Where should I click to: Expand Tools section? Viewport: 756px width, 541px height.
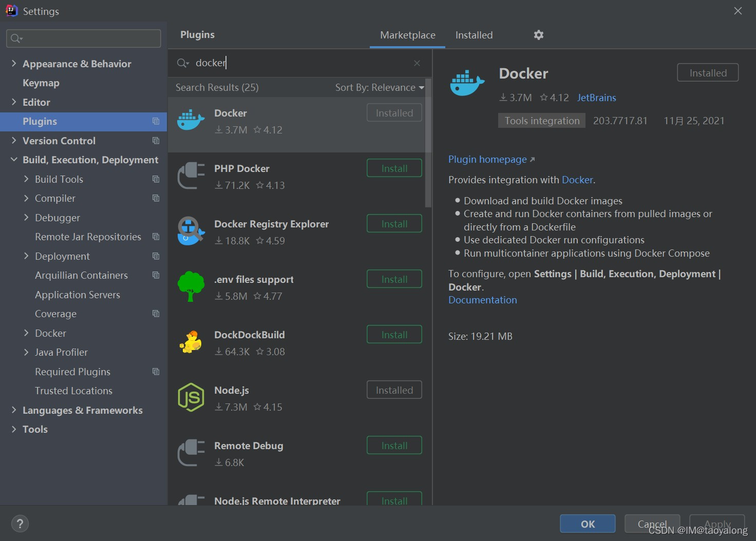(x=14, y=429)
